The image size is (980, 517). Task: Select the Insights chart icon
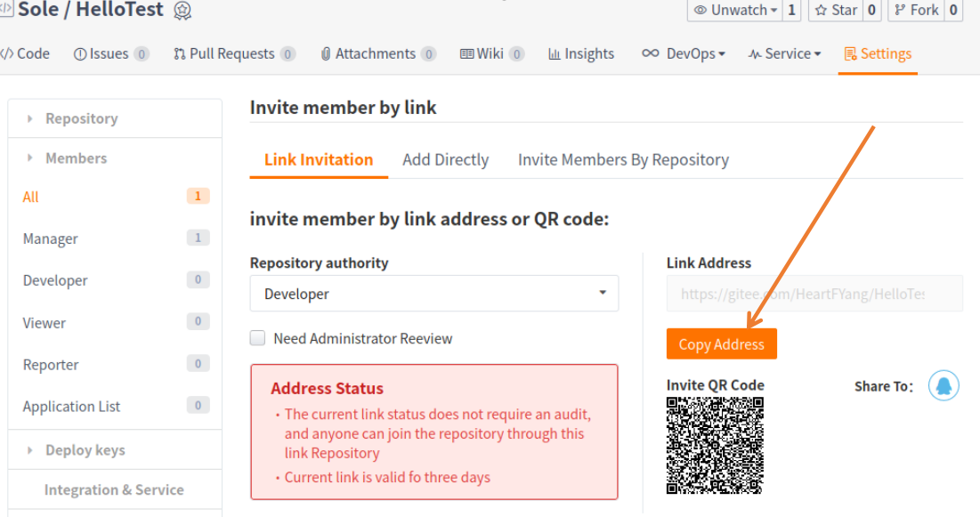[553, 53]
